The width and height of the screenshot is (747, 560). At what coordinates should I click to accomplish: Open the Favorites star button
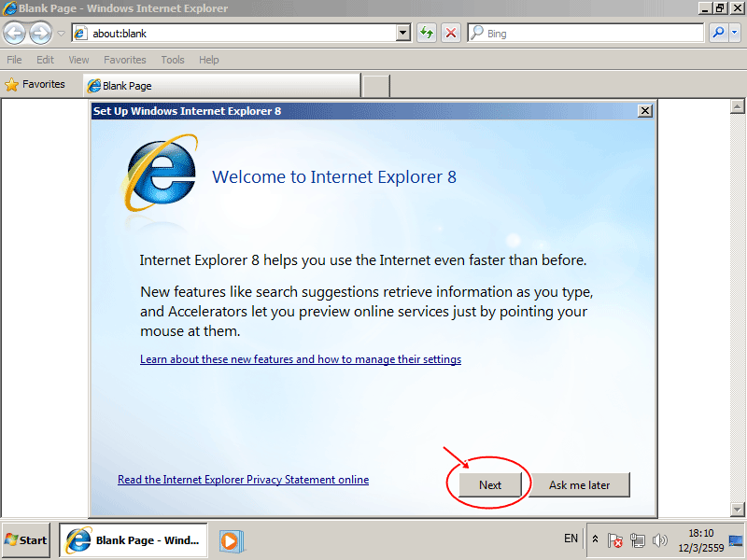click(35, 84)
